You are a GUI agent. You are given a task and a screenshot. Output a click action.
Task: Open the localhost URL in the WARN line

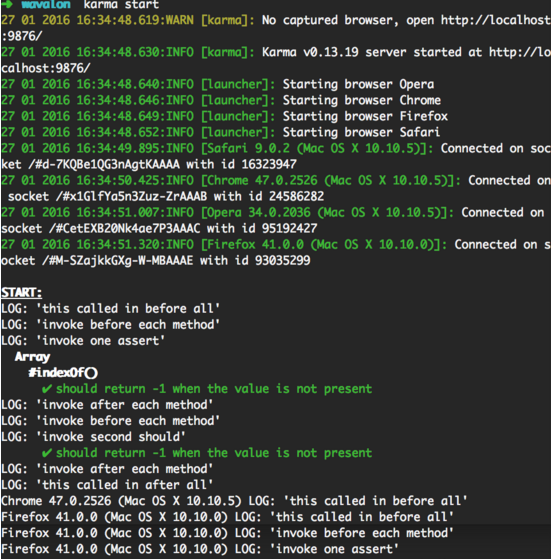pyautogui.click(x=496, y=20)
